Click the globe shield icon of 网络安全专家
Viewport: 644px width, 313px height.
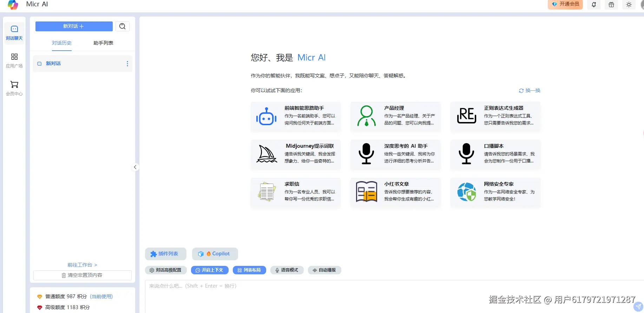click(x=467, y=192)
